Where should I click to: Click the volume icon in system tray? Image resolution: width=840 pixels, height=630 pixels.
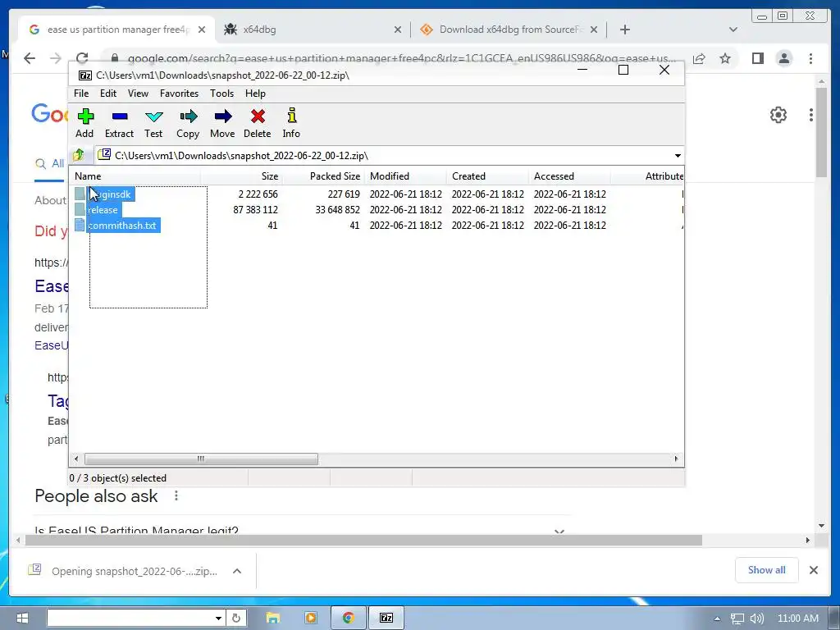tap(757, 619)
